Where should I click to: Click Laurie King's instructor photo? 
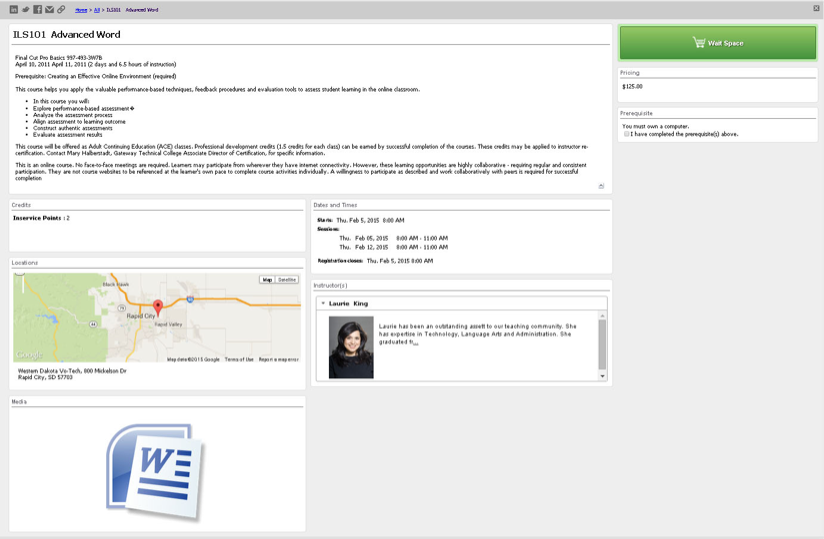[350, 347]
